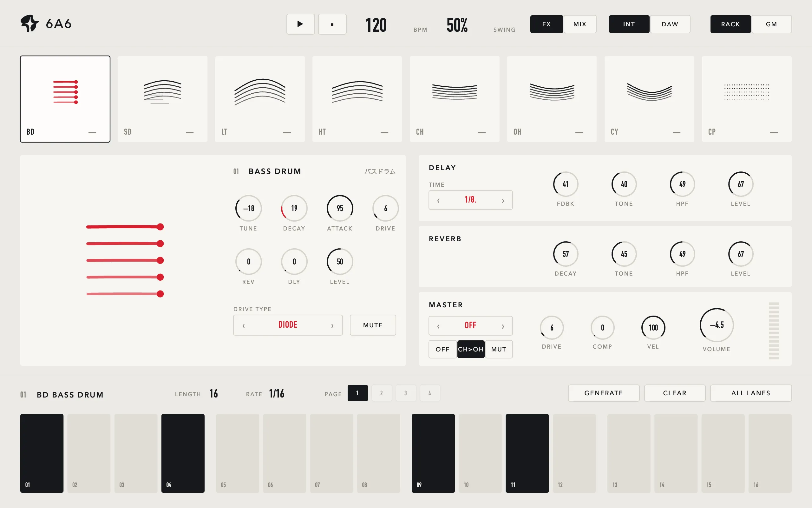812x508 pixels.
Task: Enable sequencer step 02
Action: [x=89, y=453]
